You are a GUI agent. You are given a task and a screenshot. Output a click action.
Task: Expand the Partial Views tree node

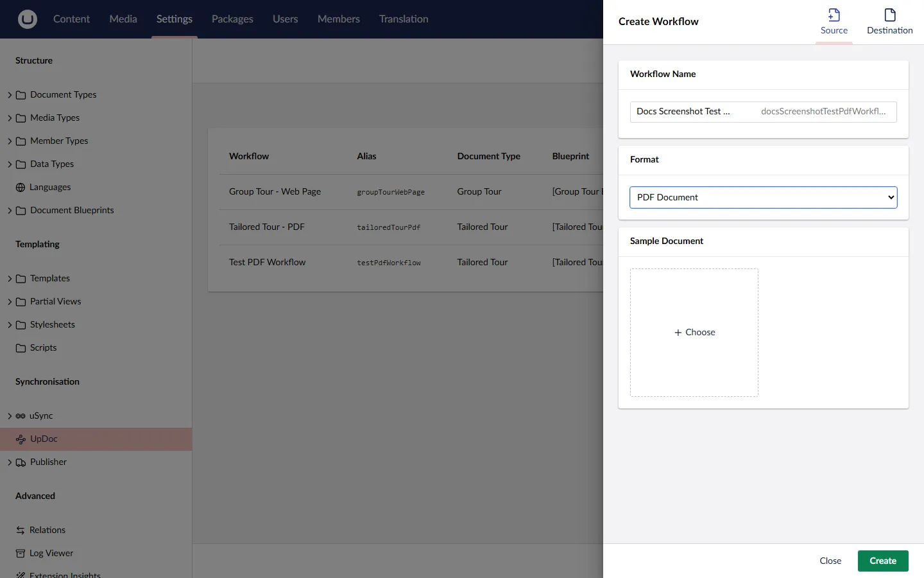pyautogui.click(x=10, y=302)
